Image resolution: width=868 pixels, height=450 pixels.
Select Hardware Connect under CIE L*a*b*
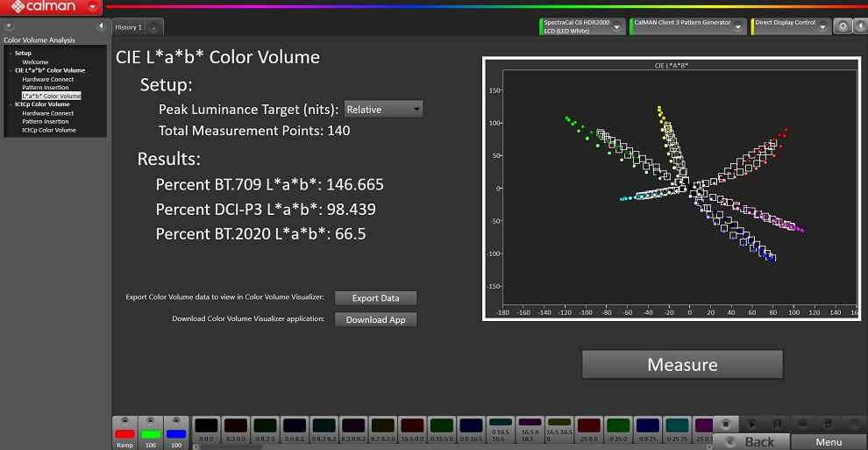47,79
